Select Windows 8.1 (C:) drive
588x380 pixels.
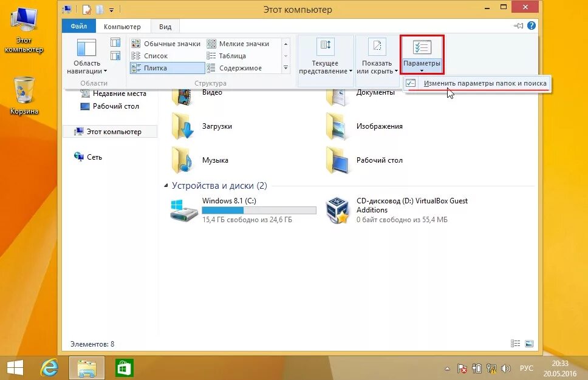(x=243, y=210)
